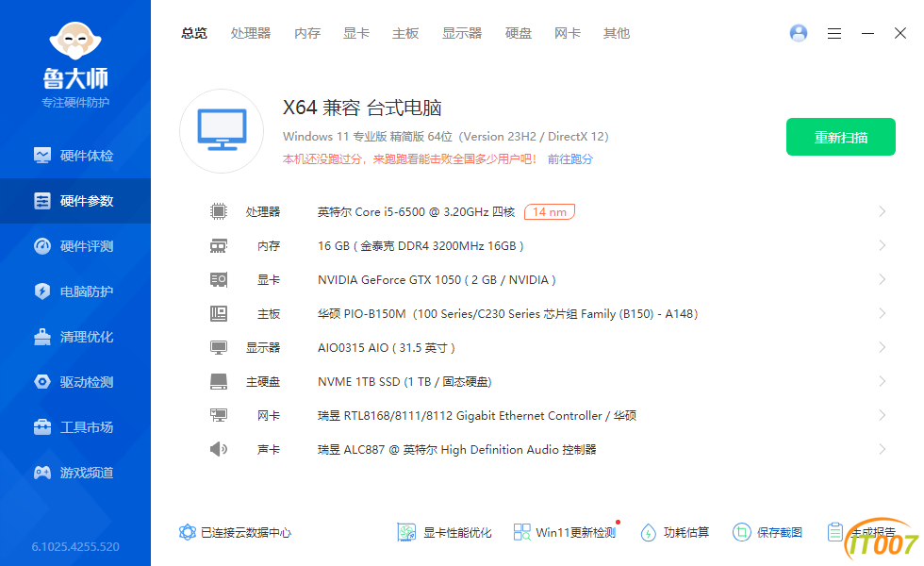Click the 工具市场 toolbox icon
The height and width of the screenshot is (566, 924).
[42, 426]
